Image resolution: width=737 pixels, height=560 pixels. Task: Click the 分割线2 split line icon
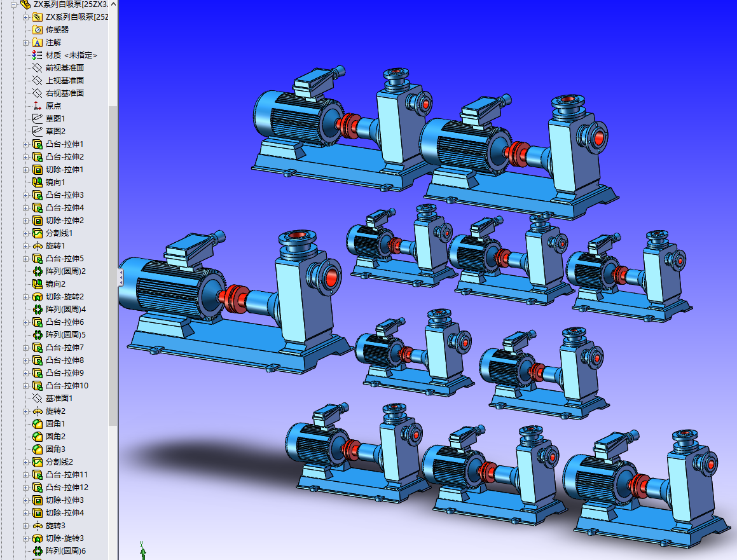point(38,462)
